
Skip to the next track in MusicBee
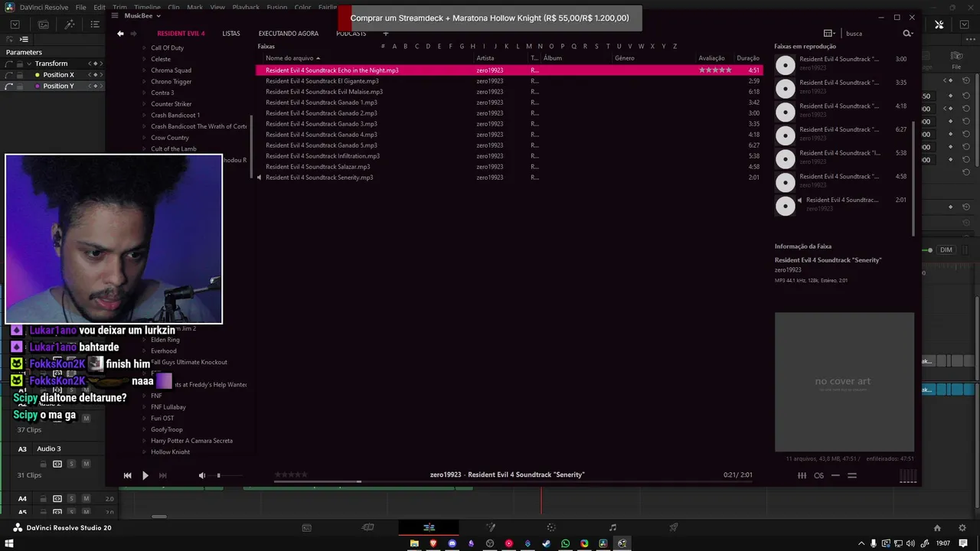tap(162, 475)
